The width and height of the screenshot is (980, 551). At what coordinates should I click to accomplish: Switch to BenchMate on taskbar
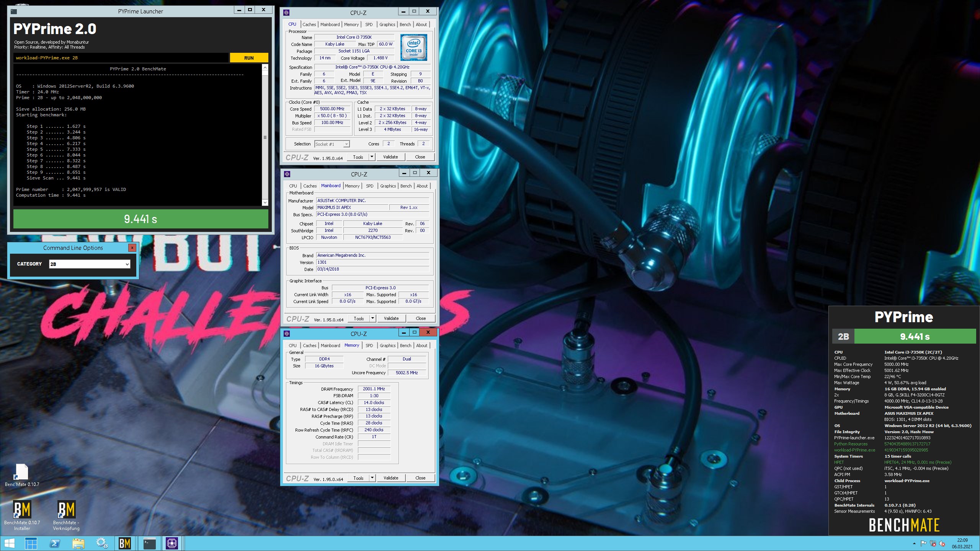(125, 543)
